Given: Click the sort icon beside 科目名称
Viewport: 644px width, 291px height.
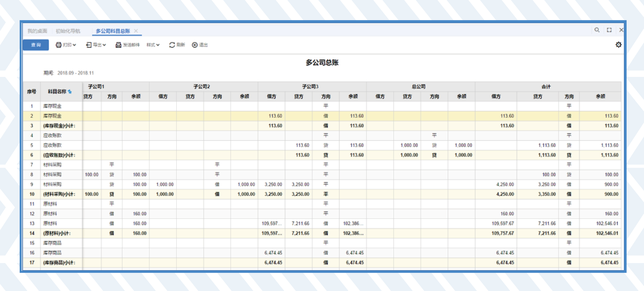Looking at the screenshot, I should (x=70, y=92).
